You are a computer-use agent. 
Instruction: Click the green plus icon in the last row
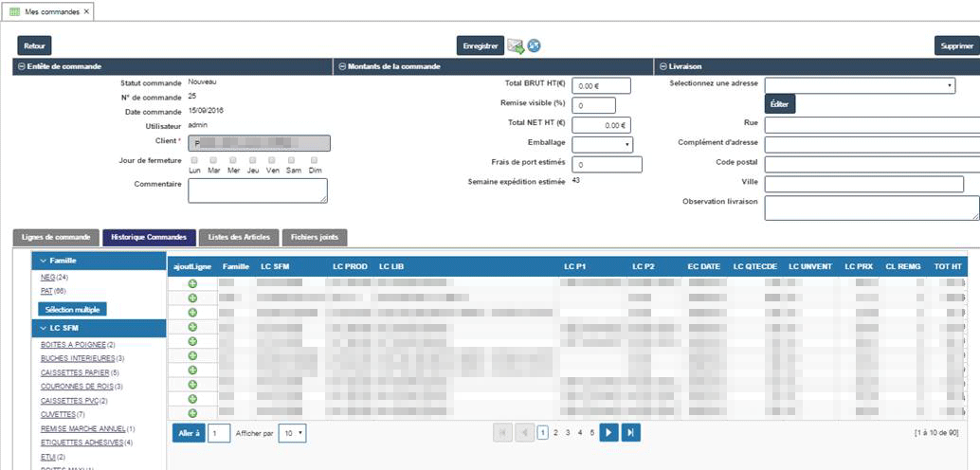[192, 413]
